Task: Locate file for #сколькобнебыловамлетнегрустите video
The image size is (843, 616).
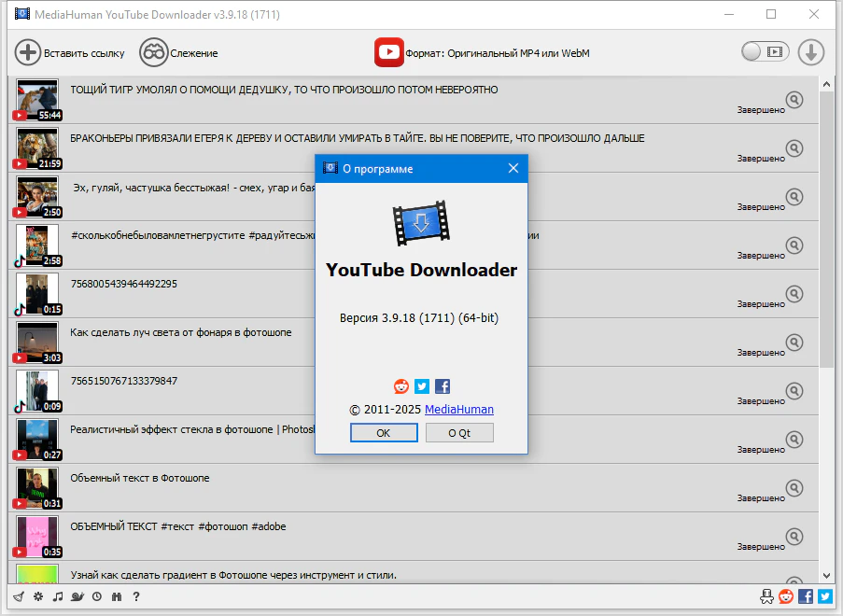Action: click(x=794, y=245)
